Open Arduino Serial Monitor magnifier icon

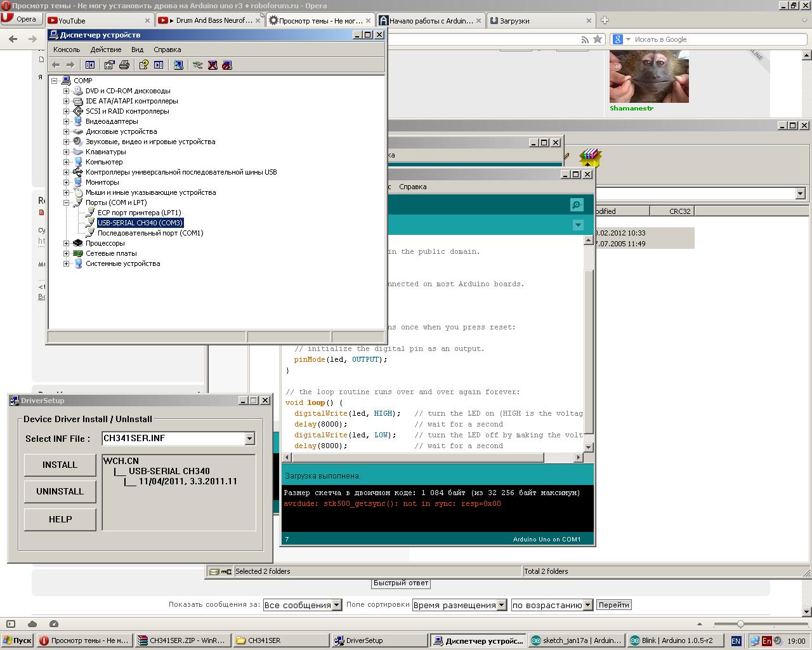tap(576, 204)
